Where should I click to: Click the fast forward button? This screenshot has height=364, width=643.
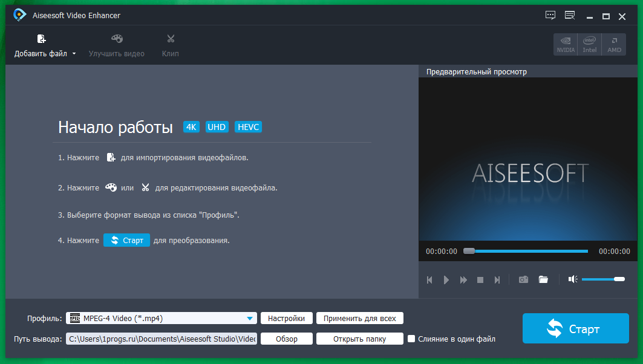click(463, 280)
